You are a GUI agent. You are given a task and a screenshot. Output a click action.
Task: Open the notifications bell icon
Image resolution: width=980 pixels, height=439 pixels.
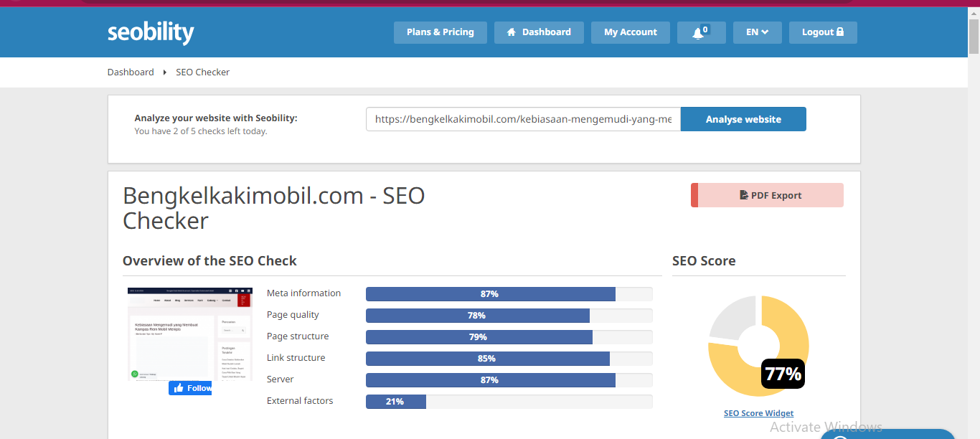(x=701, y=32)
